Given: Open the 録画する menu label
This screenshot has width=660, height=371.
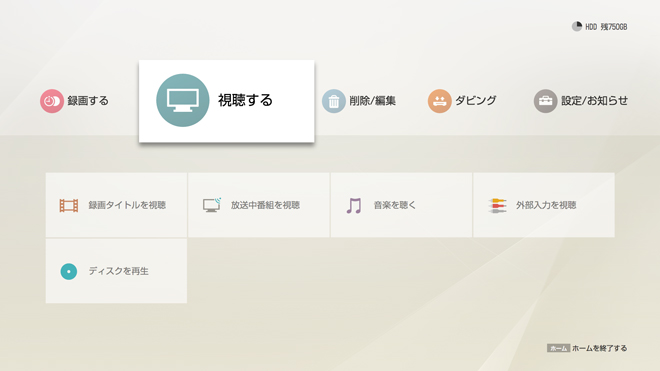Looking at the screenshot, I should 88,101.
